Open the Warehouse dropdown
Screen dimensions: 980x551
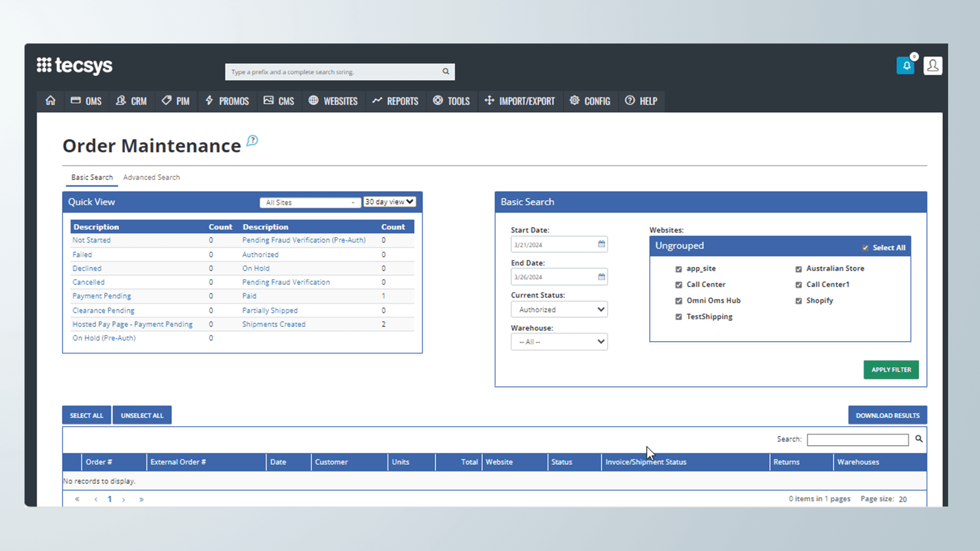pyautogui.click(x=559, y=342)
